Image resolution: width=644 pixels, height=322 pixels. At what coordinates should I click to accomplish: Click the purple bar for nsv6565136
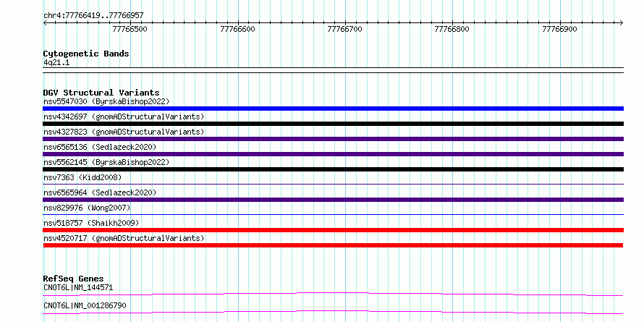coord(333,154)
